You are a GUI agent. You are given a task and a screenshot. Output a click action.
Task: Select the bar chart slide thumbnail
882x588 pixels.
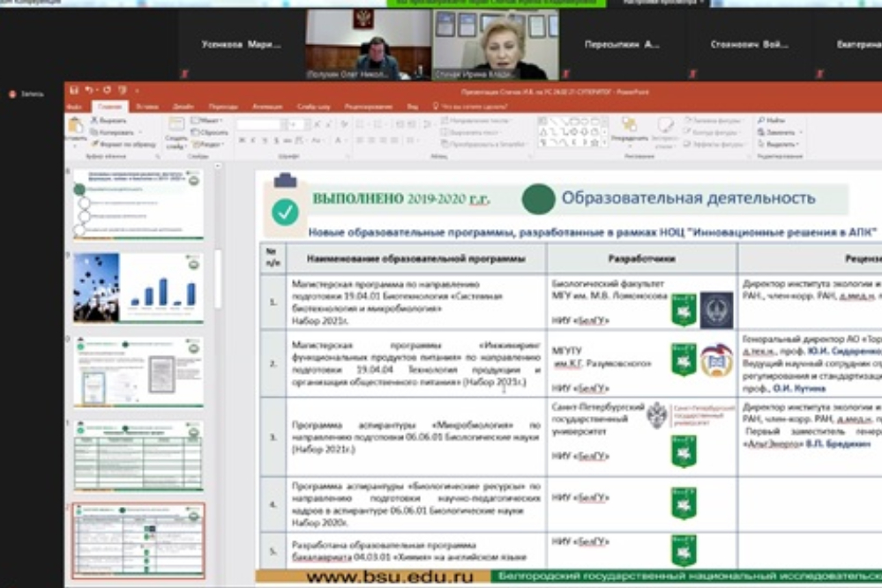pos(138,288)
